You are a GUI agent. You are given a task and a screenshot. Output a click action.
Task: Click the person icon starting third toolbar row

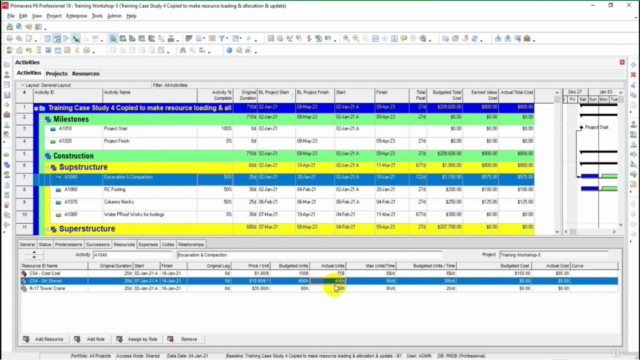pyautogui.click(x=9, y=51)
